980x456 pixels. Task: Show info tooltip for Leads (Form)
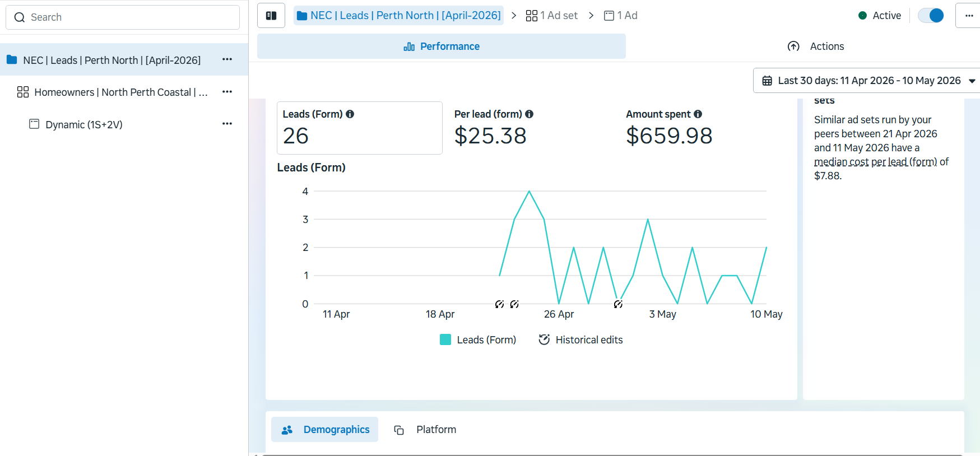click(350, 114)
